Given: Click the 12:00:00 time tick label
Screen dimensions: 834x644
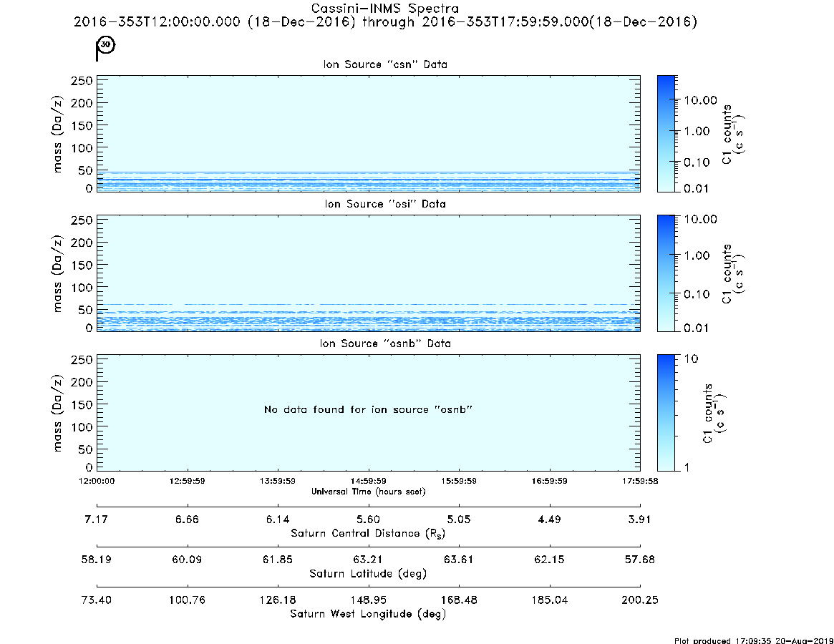Looking at the screenshot, I should 97,481.
